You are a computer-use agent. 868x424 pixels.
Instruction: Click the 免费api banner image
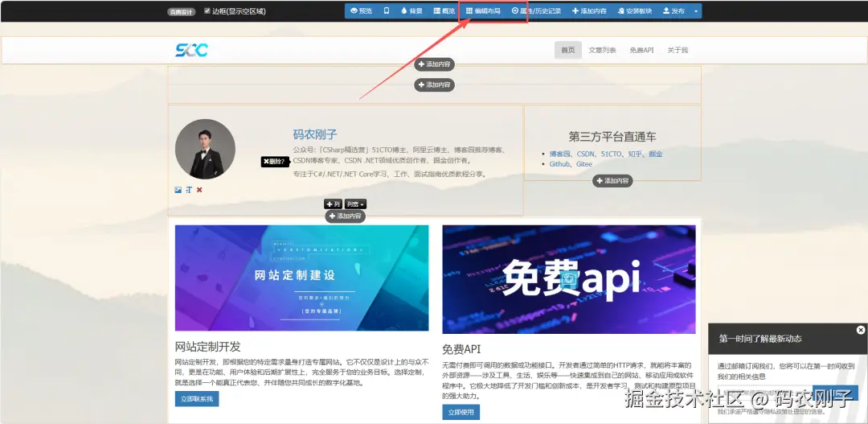[x=569, y=279]
